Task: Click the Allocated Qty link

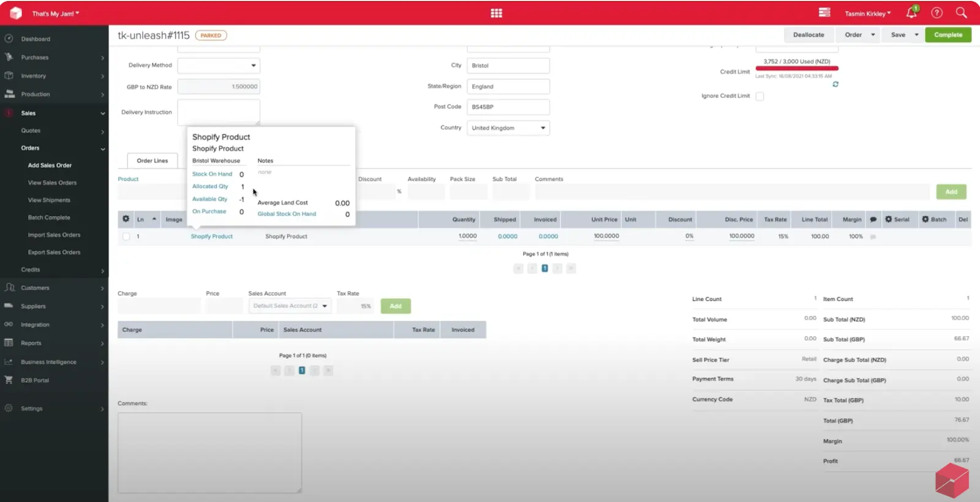Action: point(210,186)
